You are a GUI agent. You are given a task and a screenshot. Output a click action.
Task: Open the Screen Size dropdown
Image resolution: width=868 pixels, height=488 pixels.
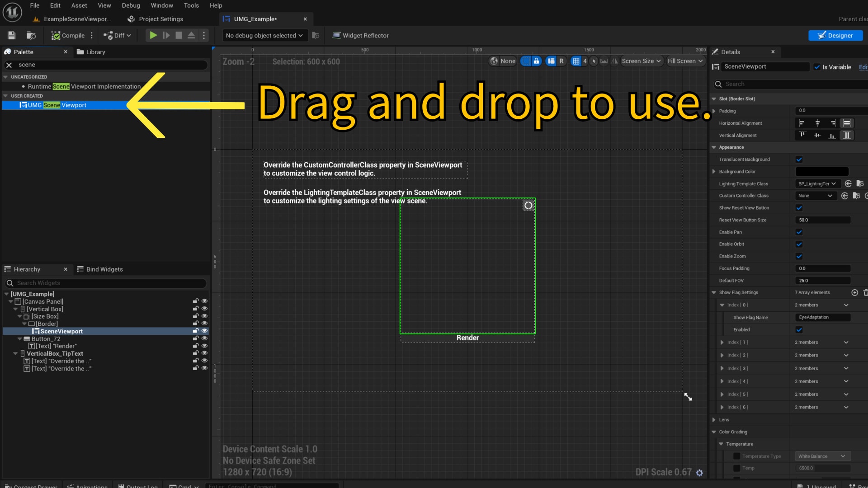[x=641, y=61]
